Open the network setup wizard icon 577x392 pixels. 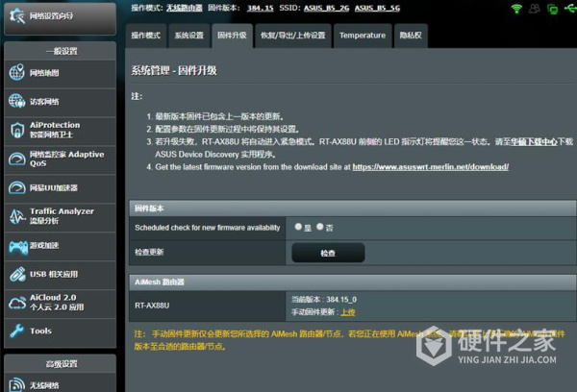[x=17, y=15]
